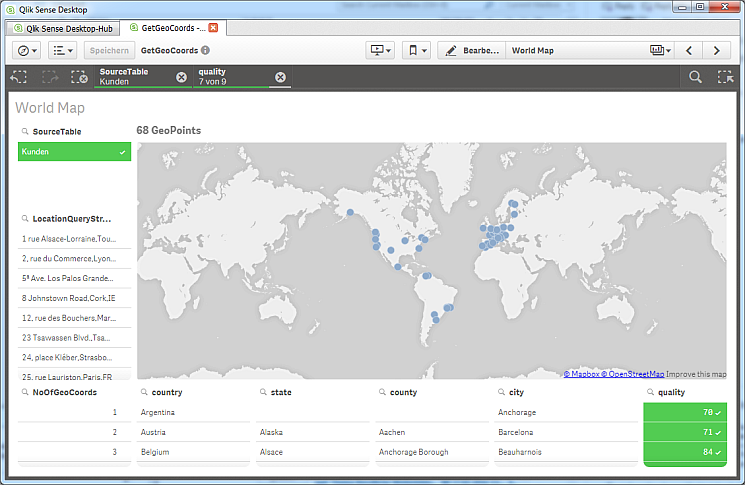Select Argentina in country list
Image resolution: width=745 pixels, height=485 pixels.
[x=193, y=412]
